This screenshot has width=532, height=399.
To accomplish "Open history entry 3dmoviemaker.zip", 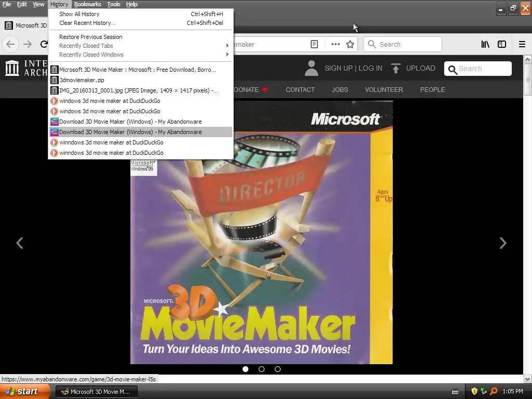I will (x=140, y=80).
